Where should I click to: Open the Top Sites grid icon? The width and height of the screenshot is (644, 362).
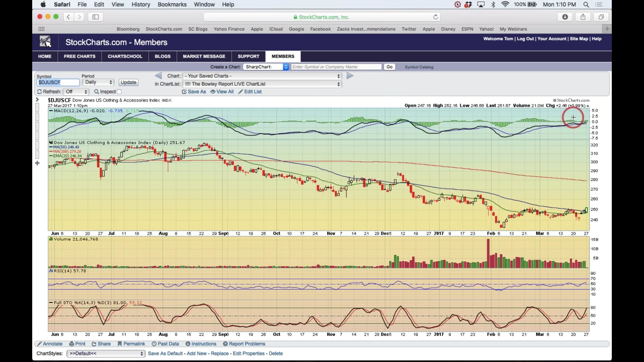click(41, 29)
